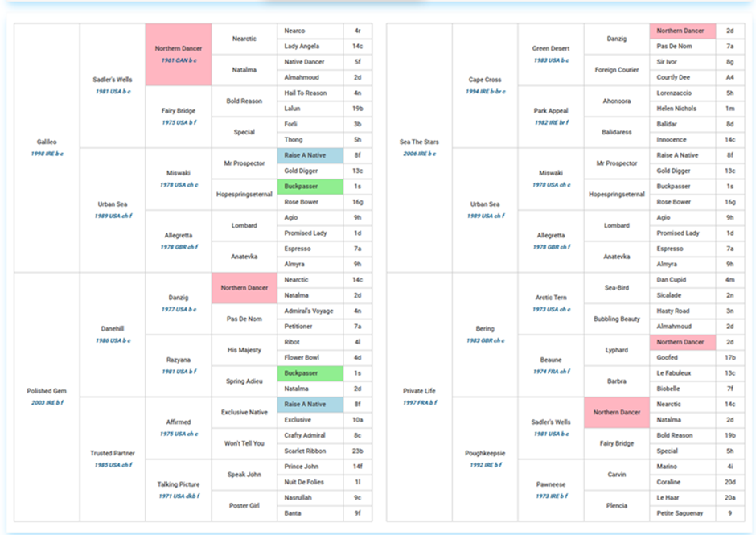This screenshot has width=756, height=535.
Task: Select Arctic Tern in the pedigree
Action: pos(551,298)
